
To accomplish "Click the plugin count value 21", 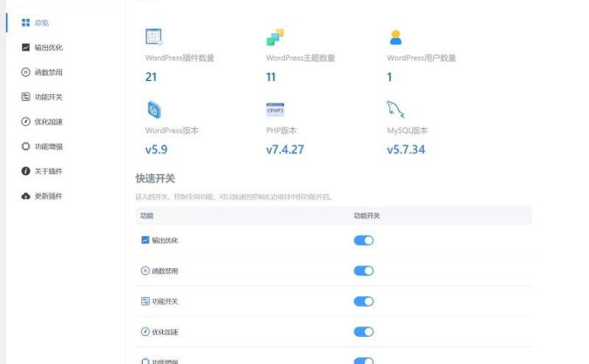I will click(151, 77).
